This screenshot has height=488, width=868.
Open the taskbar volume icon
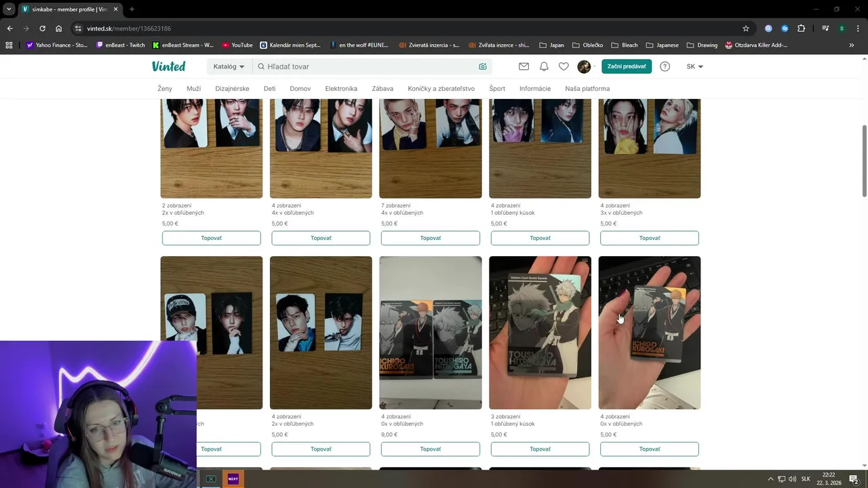(792, 479)
